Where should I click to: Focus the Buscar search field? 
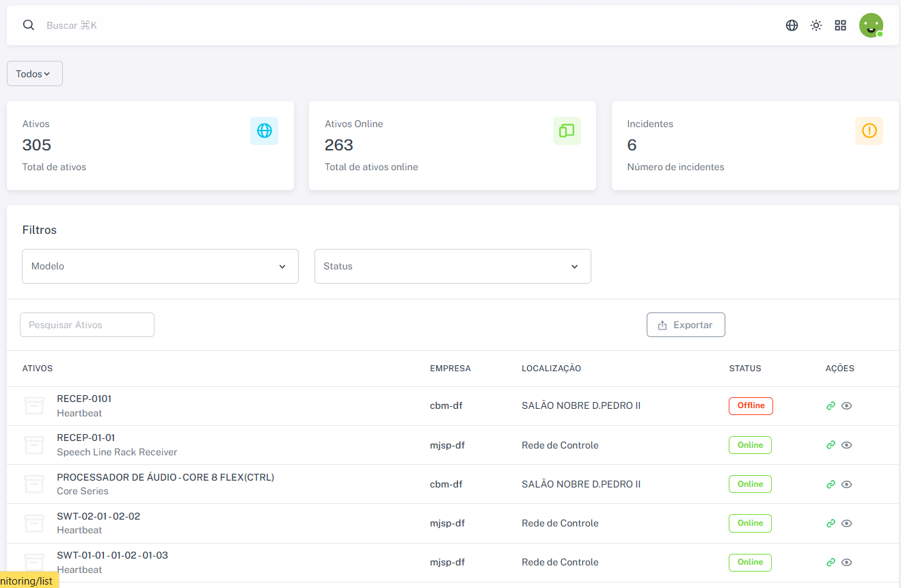(x=72, y=25)
